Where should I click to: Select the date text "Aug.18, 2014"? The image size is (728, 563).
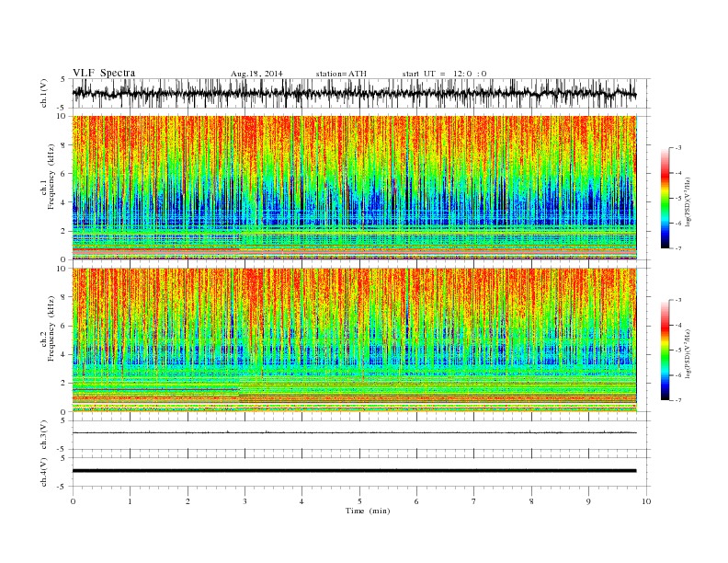(256, 74)
